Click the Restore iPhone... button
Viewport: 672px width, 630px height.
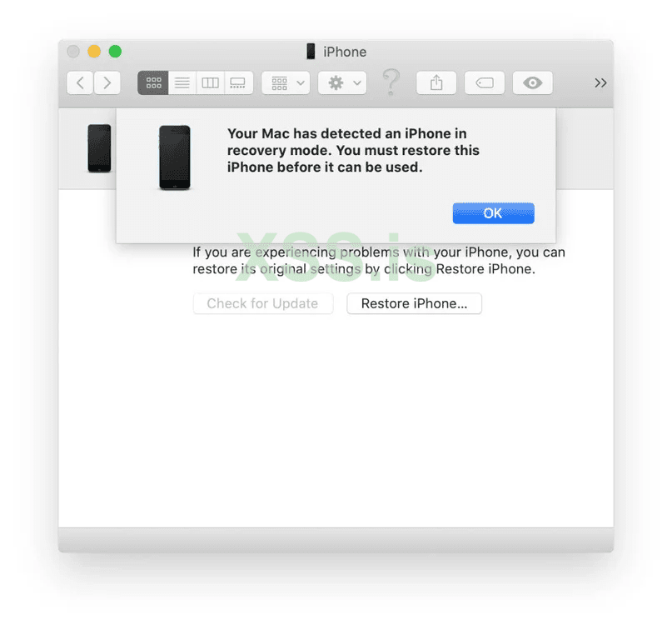point(414,303)
